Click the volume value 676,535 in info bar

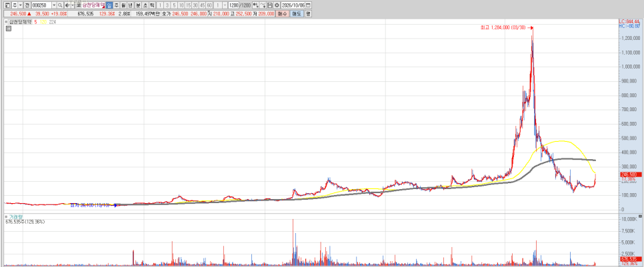[85, 13]
